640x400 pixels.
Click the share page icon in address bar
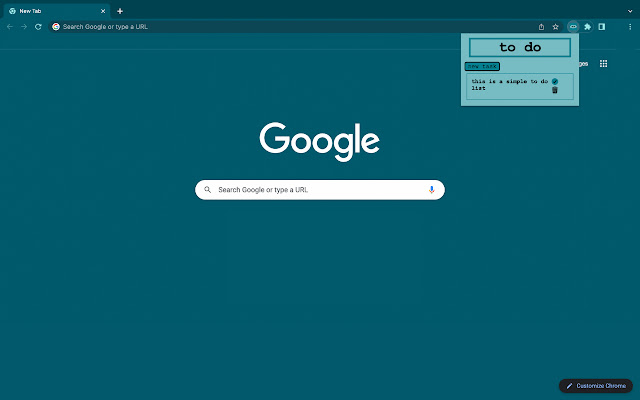[x=541, y=27]
